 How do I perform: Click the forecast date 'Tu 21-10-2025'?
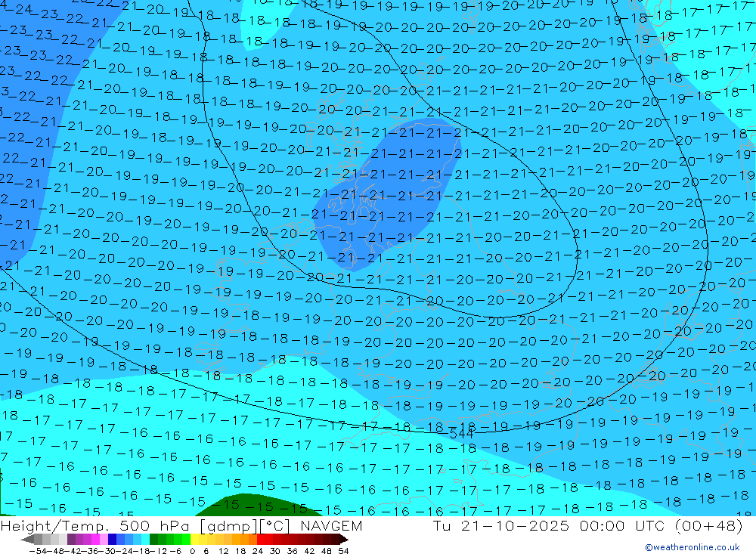pos(501,526)
